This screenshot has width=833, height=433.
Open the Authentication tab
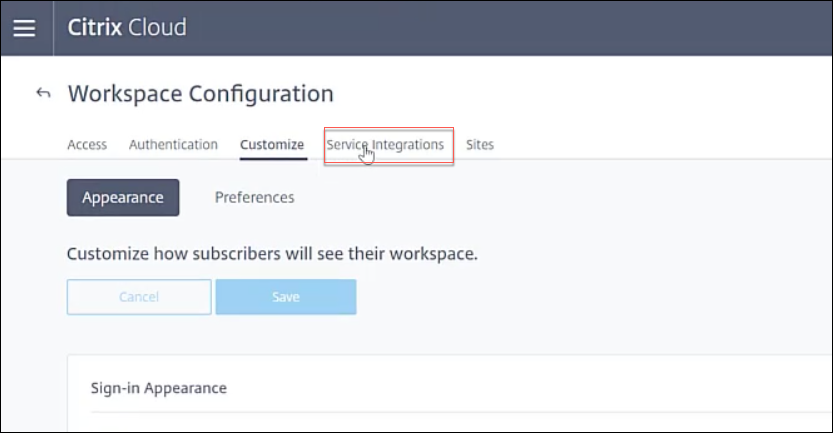pyautogui.click(x=173, y=144)
